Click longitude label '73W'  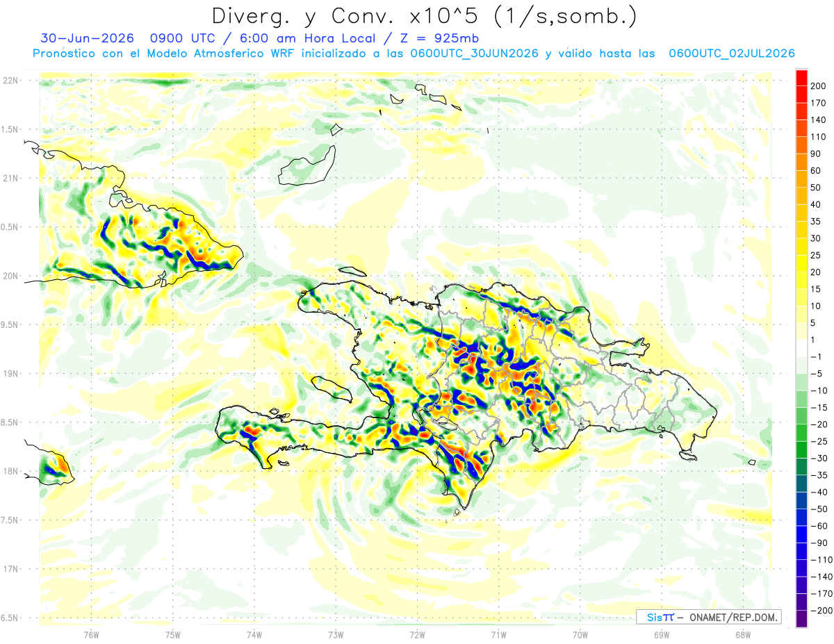click(x=336, y=634)
